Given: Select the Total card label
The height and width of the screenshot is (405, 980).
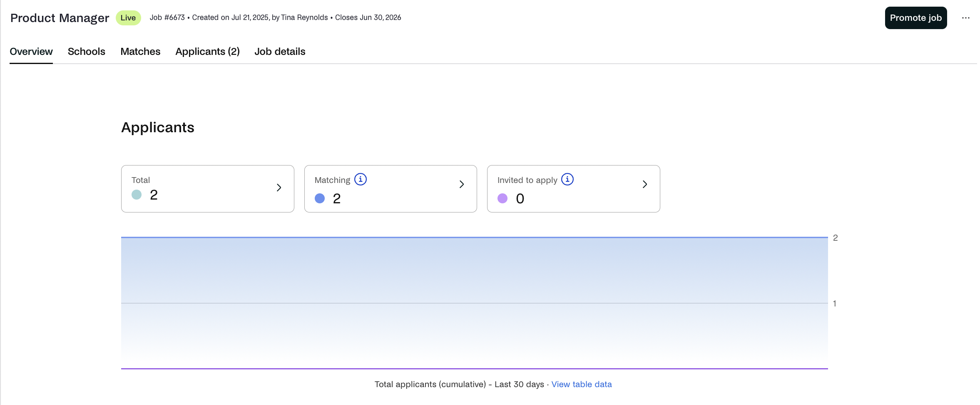Looking at the screenshot, I should (141, 180).
